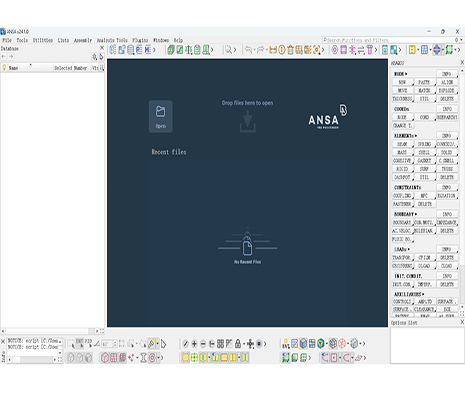Expand the BOUNDARY group arrow
The height and width of the screenshot is (400, 465).
click(x=416, y=214)
